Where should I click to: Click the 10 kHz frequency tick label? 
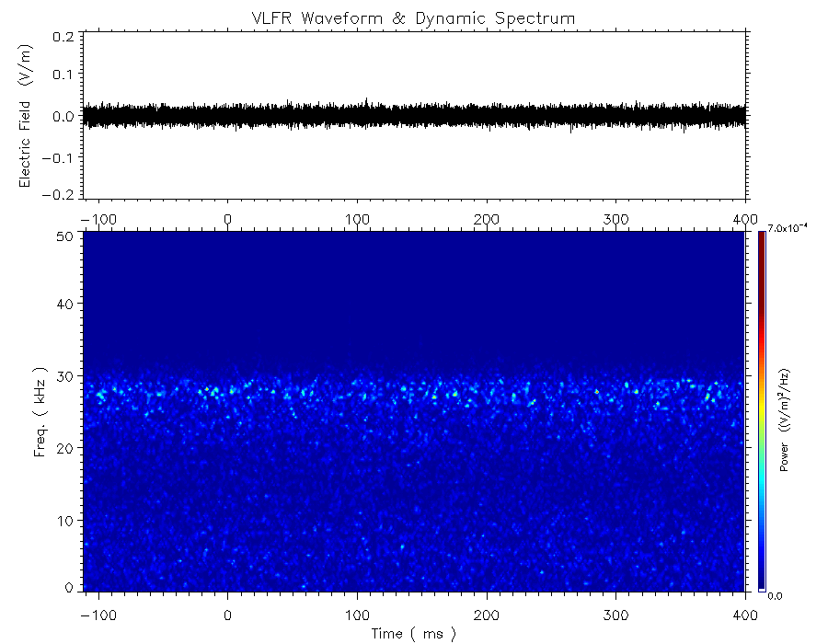point(65,521)
